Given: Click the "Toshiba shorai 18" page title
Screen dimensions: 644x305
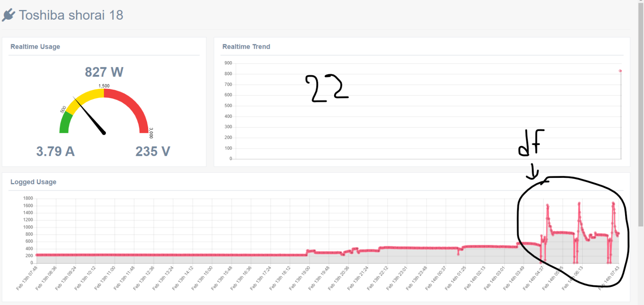Looking at the screenshot, I should point(71,15).
